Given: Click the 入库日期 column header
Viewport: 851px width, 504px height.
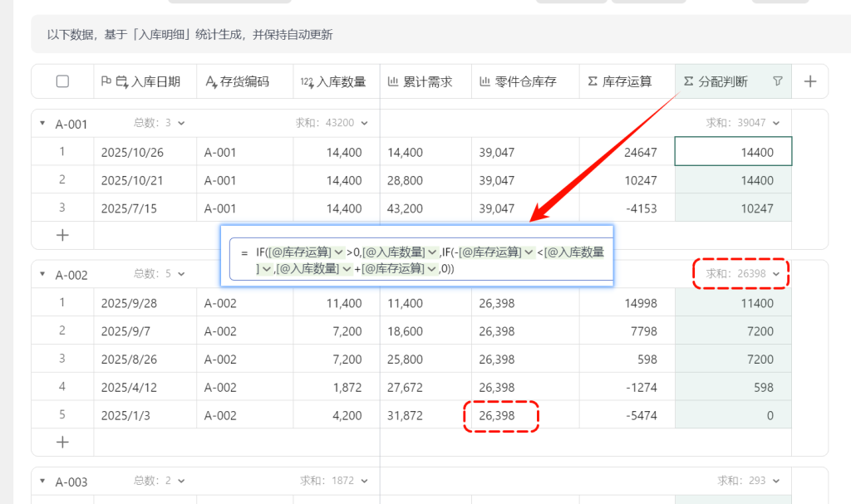Looking at the screenshot, I should click(145, 81).
